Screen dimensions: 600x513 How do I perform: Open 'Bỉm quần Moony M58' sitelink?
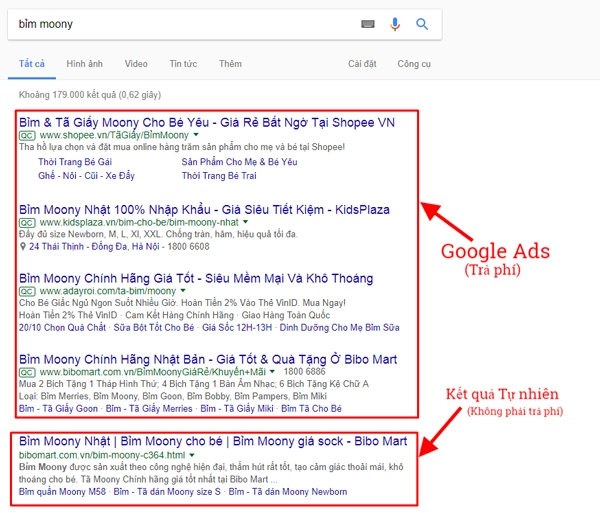coord(62,492)
